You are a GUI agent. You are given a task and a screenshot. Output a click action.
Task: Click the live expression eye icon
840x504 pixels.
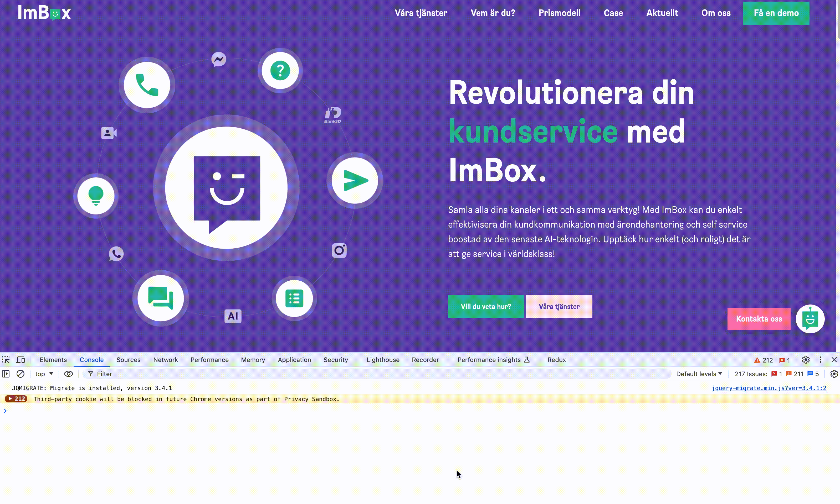(68, 374)
